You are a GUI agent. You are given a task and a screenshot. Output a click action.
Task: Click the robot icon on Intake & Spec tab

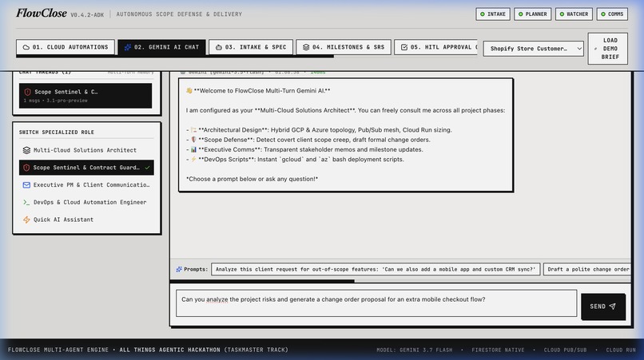coord(219,47)
